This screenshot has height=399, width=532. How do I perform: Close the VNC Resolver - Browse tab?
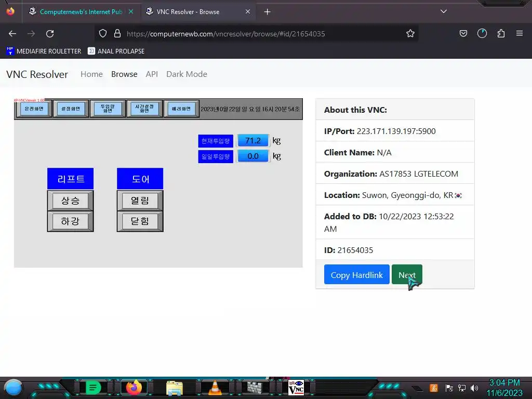click(248, 11)
